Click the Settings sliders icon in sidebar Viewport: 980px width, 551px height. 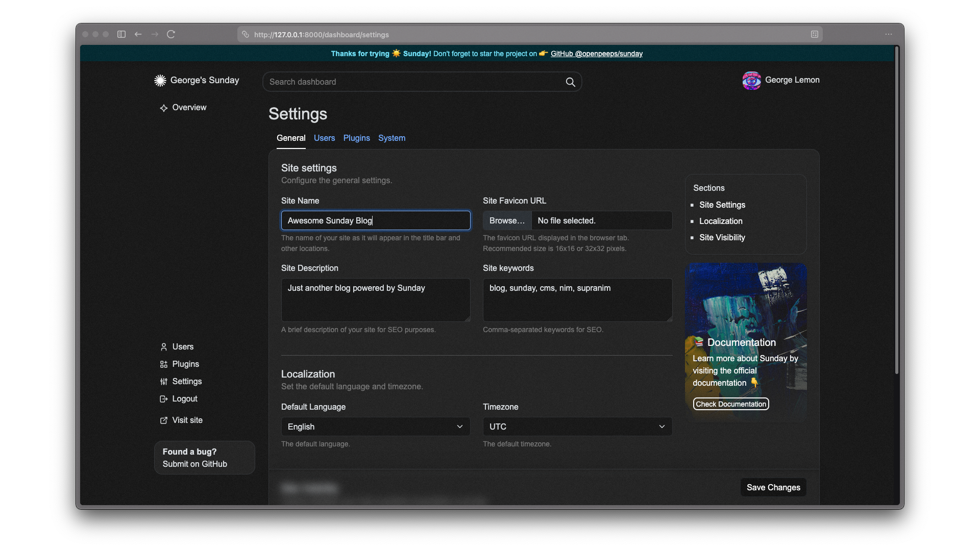pos(163,382)
